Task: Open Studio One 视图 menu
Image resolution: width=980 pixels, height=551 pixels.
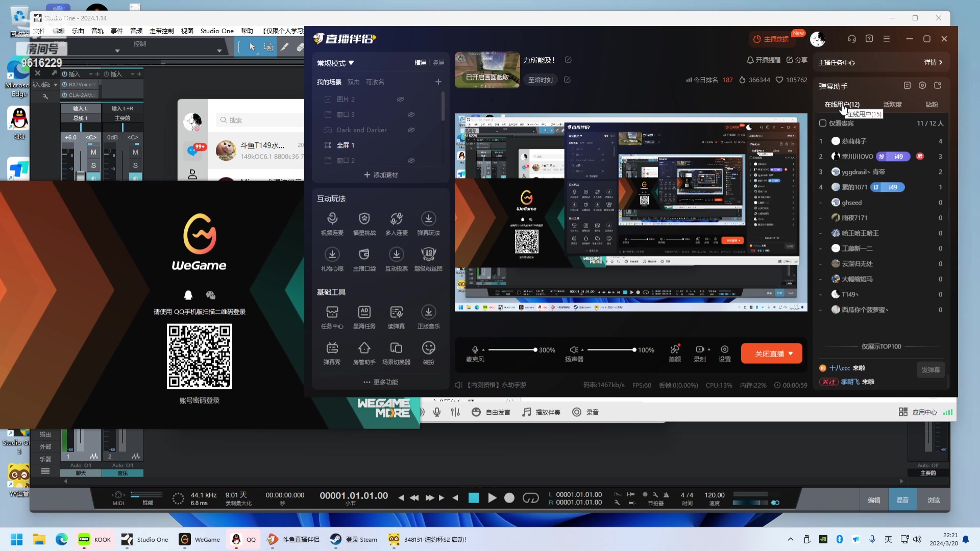Action: point(187,31)
